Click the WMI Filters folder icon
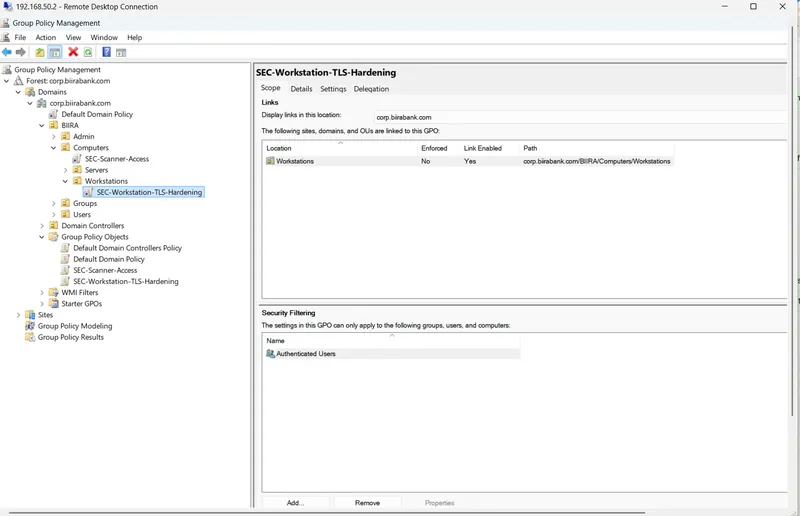Image resolution: width=800 pixels, height=516 pixels. click(54, 292)
